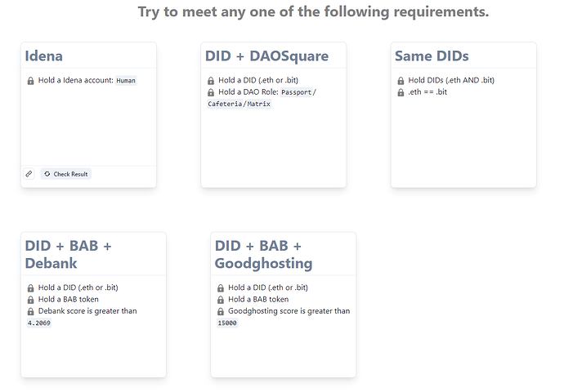564x392 pixels.
Task: Click lock icon by Hold a BAB token in Debank card
Action: click(x=30, y=300)
